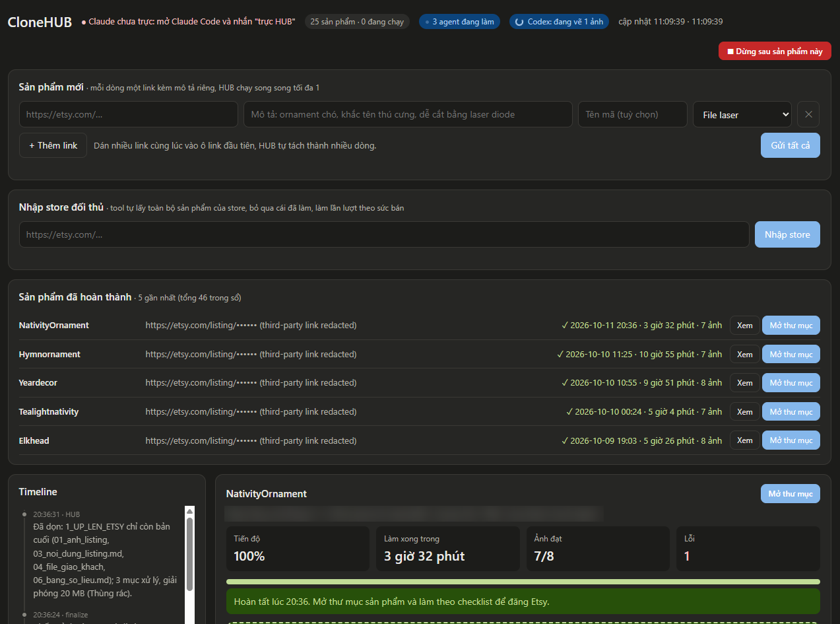Select the Hymnornament row name
This screenshot has width=840, height=624.
point(49,355)
